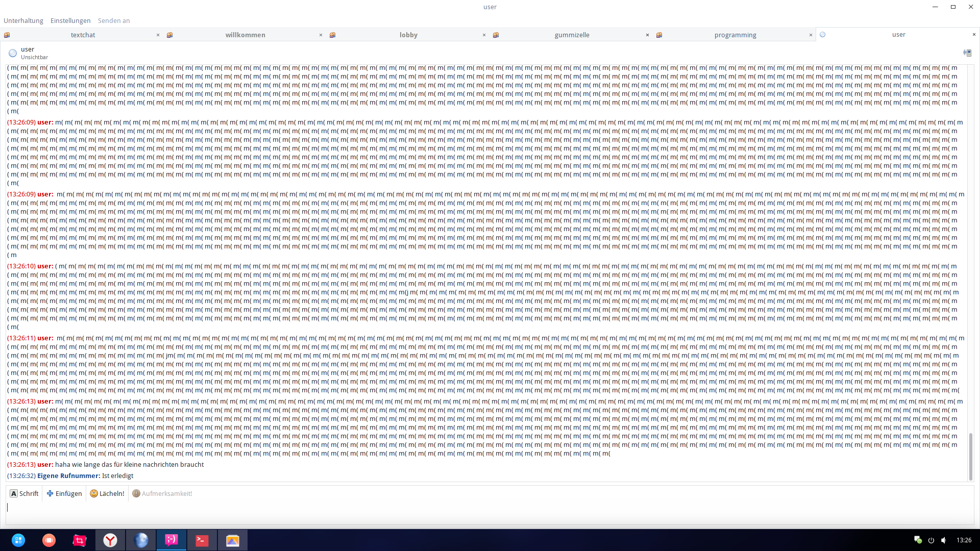Click the Aufmerksamkeit attention button

162,493
